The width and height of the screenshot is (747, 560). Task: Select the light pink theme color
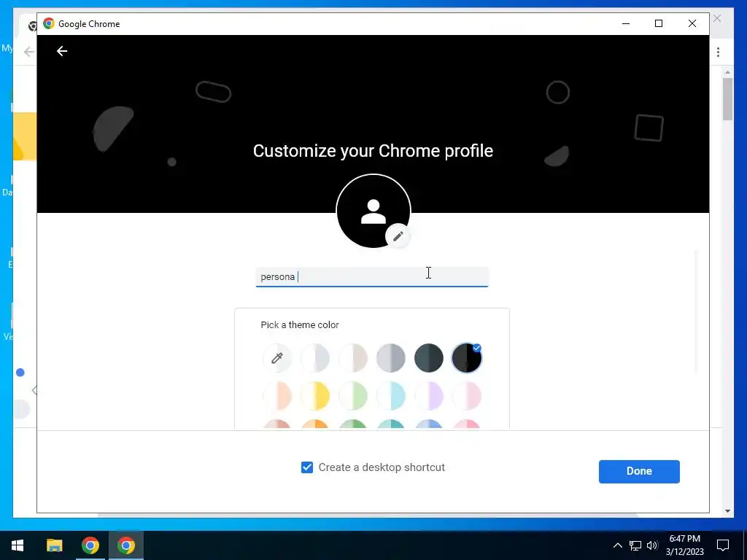467,396
